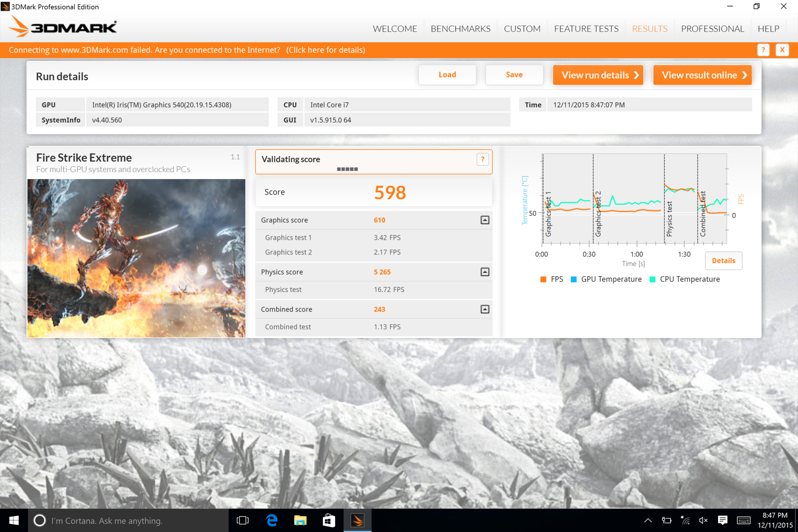Open the Welcome tab

tap(395, 29)
